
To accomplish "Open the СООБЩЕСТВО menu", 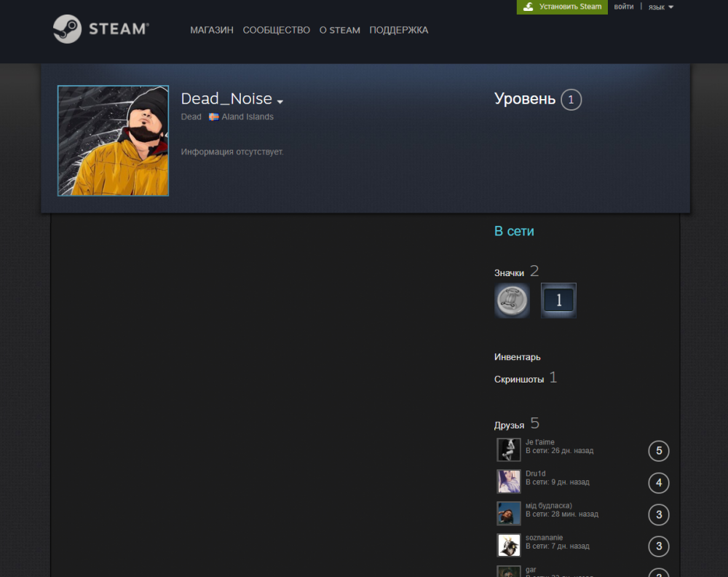I will point(276,30).
